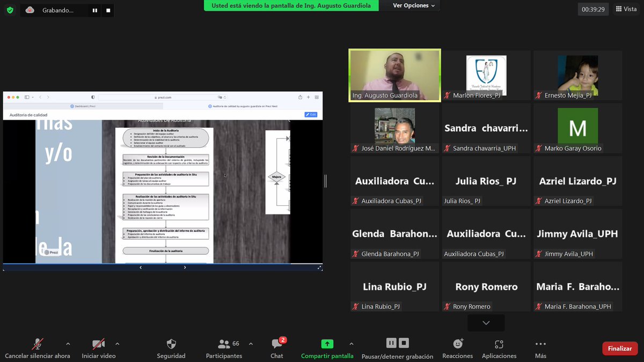Stop recording in the bottom toolbar
This screenshot has width=644, height=362.
pos(404,343)
